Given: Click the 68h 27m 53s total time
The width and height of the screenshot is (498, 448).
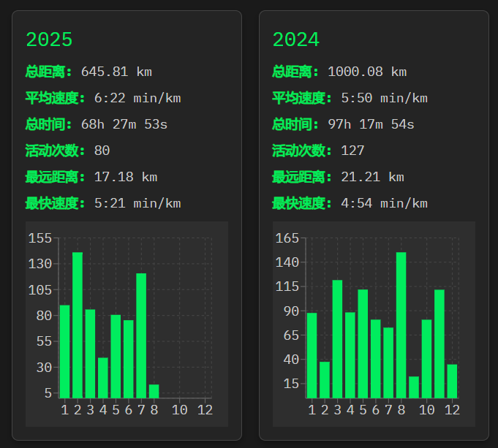Looking at the screenshot, I should pos(124,124).
